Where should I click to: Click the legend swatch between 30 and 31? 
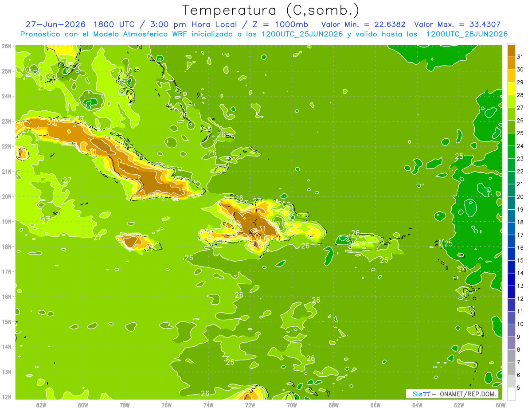[511, 63]
